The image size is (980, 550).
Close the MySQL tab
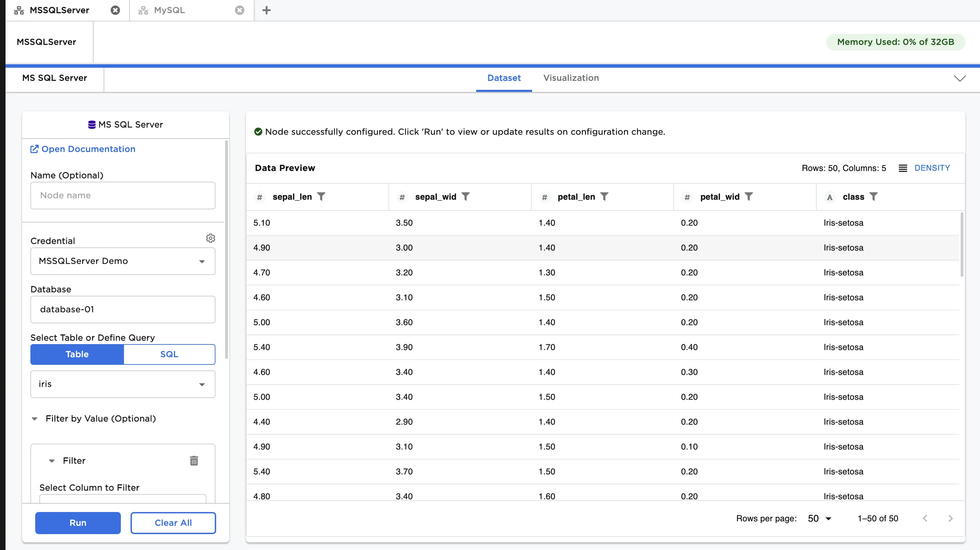(239, 10)
